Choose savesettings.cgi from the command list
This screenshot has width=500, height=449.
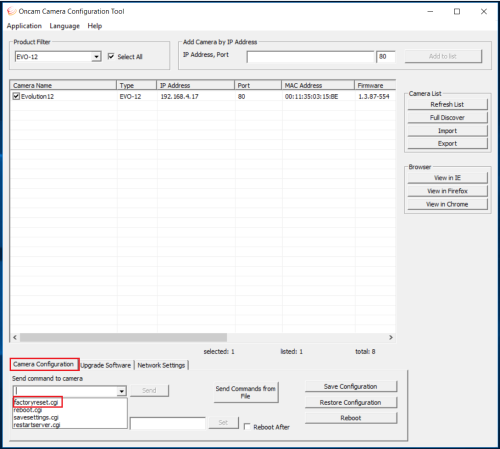coord(36,417)
